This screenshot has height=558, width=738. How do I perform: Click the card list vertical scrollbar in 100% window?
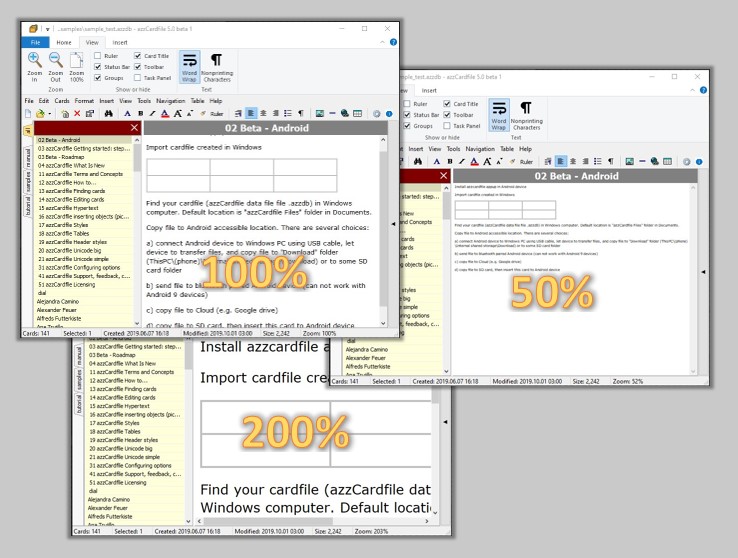click(137, 231)
